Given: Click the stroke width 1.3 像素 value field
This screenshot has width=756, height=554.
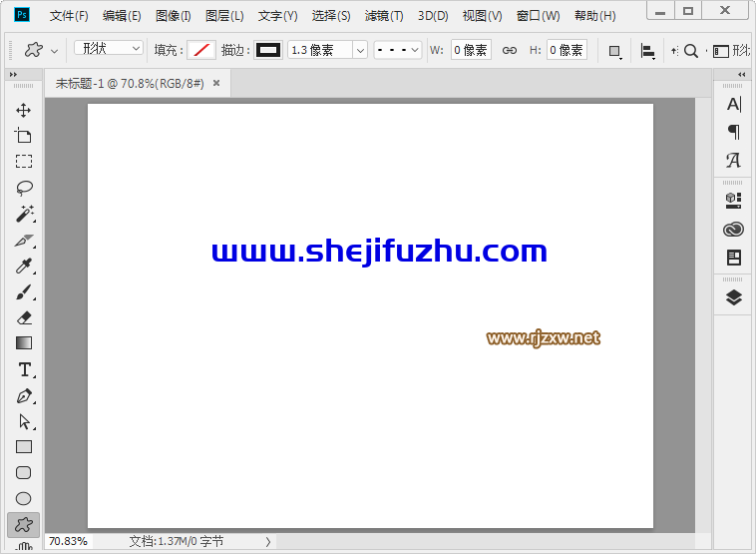Looking at the screenshot, I should pyautogui.click(x=320, y=50).
